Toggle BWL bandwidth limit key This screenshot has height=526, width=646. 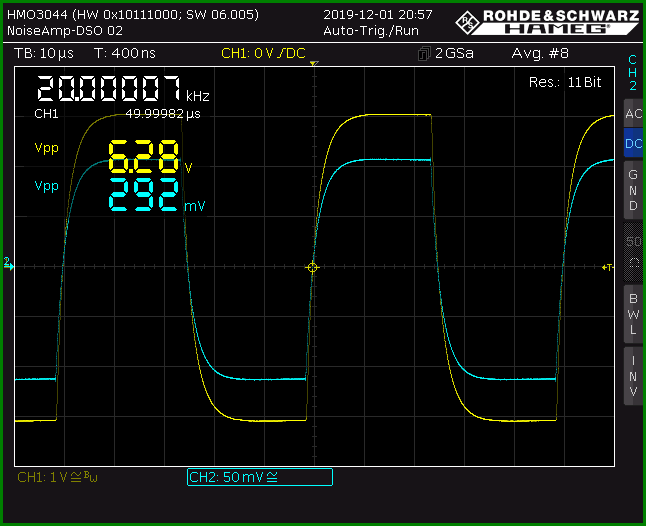[x=633, y=314]
